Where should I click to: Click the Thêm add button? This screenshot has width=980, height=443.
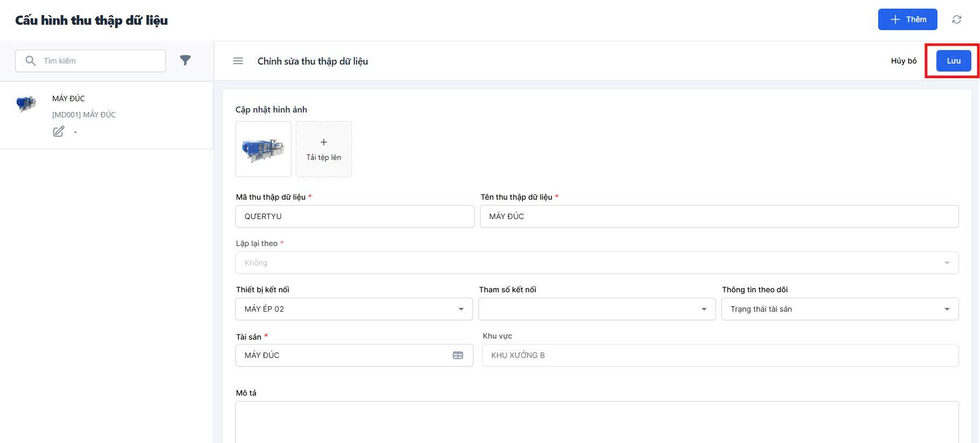907,19
